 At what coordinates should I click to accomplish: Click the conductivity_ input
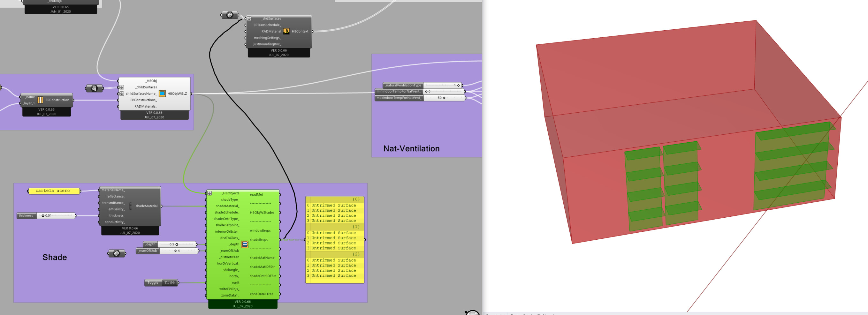point(115,222)
